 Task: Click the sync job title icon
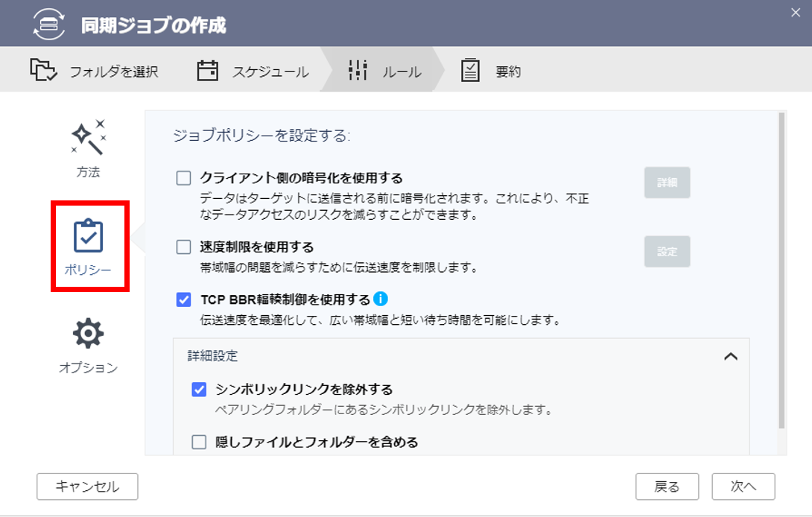point(48,25)
